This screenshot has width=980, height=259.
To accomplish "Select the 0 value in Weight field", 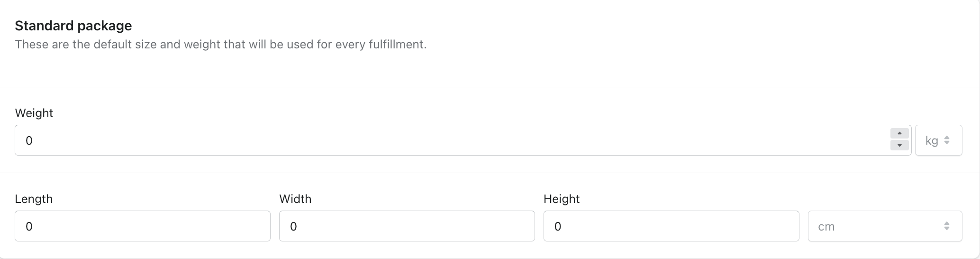I will [x=29, y=141].
